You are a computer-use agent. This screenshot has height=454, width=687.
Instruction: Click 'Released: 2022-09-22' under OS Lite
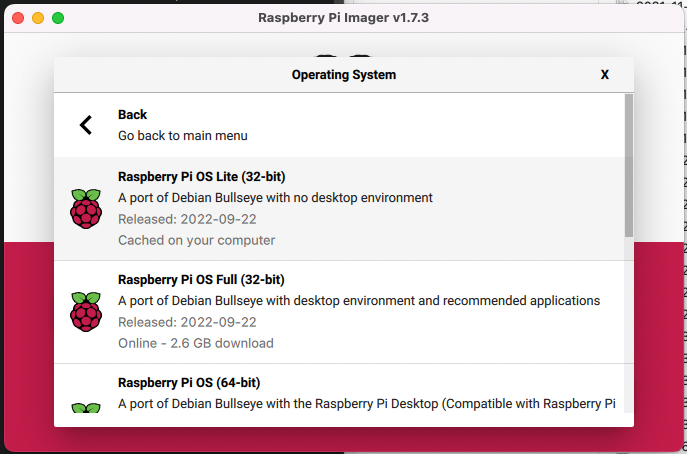tap(187, 219)
